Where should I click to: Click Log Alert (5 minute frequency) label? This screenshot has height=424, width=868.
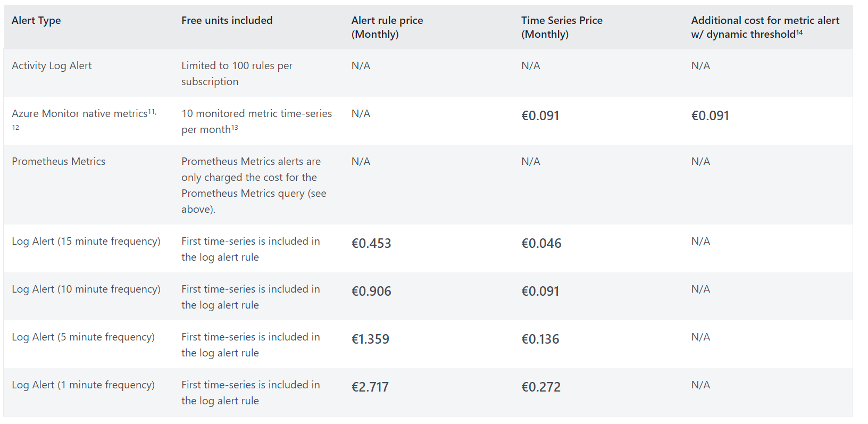click(84, 337)
